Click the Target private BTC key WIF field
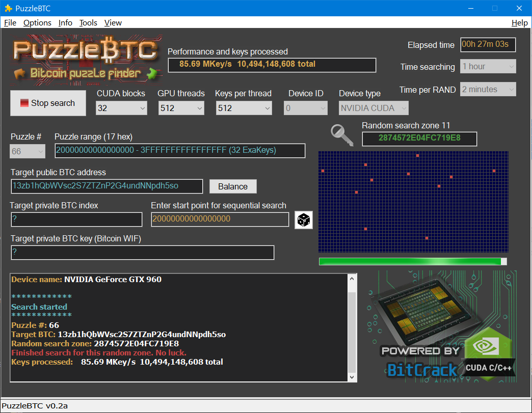Image resolution: width=532 pixels, height=413 pixels. pyautogui.click(x=143, y=253)
